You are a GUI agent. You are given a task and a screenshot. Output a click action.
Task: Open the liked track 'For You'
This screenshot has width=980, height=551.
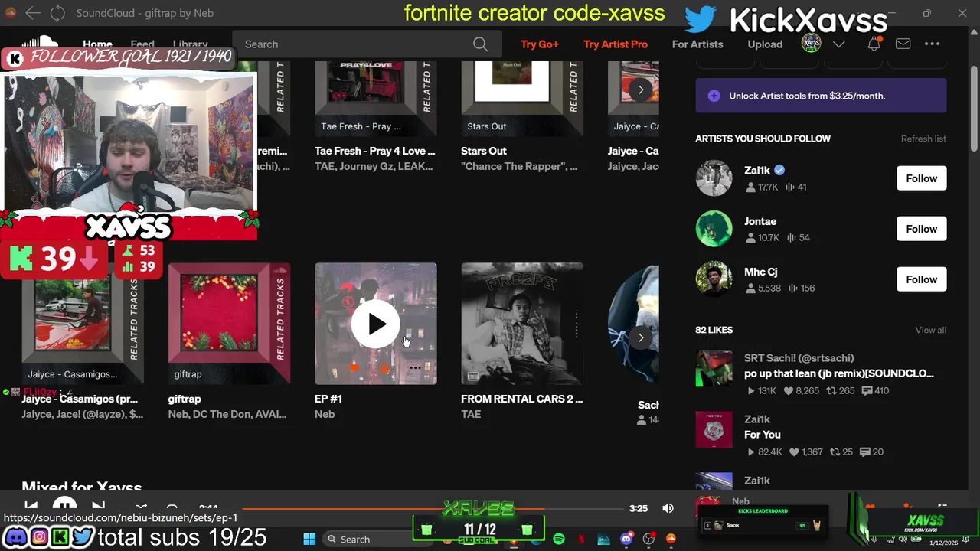[x=763, y=435]
